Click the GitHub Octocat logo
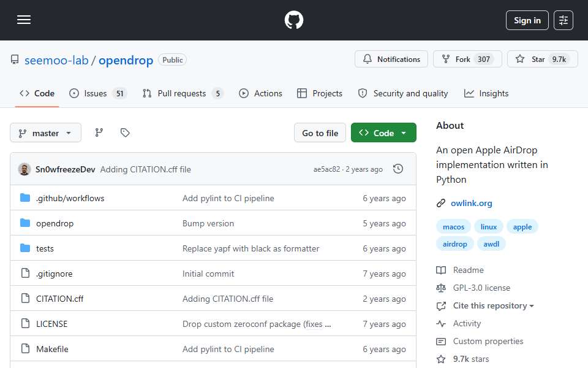This screenshot has width=588, height=368. 293,20
